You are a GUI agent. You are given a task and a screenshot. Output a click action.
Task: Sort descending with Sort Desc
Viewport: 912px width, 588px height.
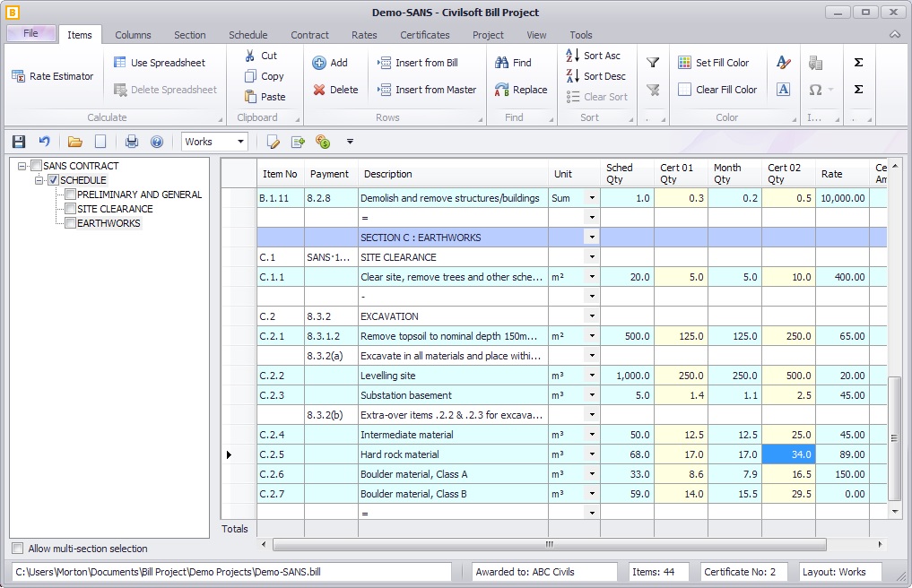pyautogui.click(x=595, y=76)
